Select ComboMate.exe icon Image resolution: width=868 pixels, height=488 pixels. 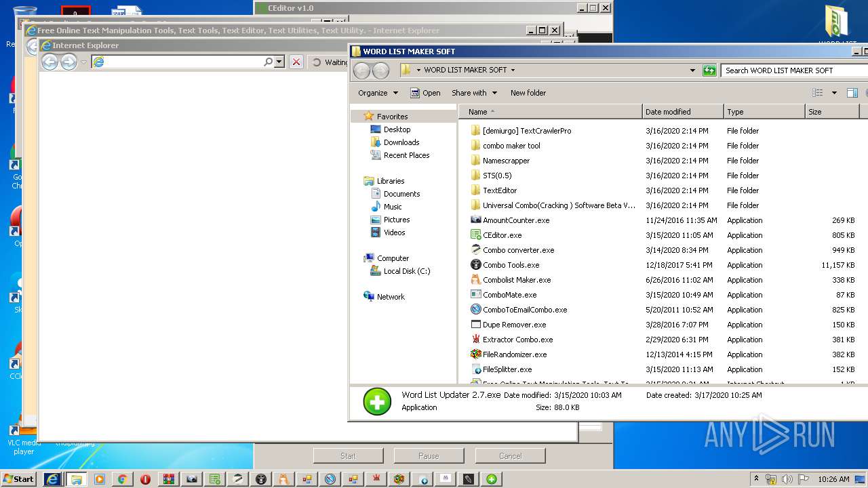pos(476,295)
